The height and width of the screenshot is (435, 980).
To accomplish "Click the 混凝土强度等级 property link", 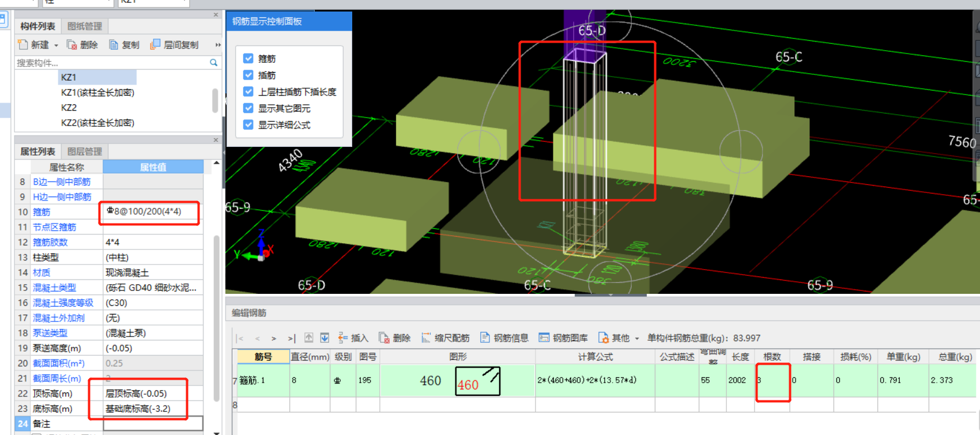I will [x=63, y=302].
